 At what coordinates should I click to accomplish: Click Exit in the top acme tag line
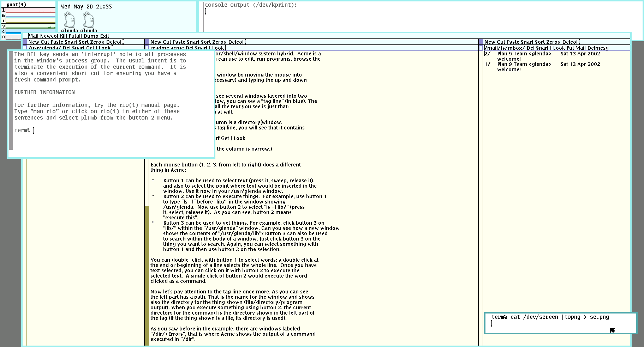[105, 36]
